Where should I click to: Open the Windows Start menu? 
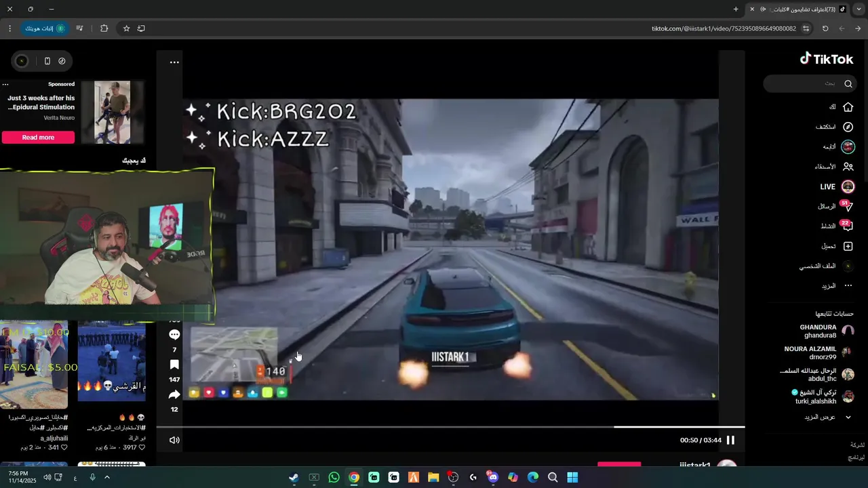point(572,477)
